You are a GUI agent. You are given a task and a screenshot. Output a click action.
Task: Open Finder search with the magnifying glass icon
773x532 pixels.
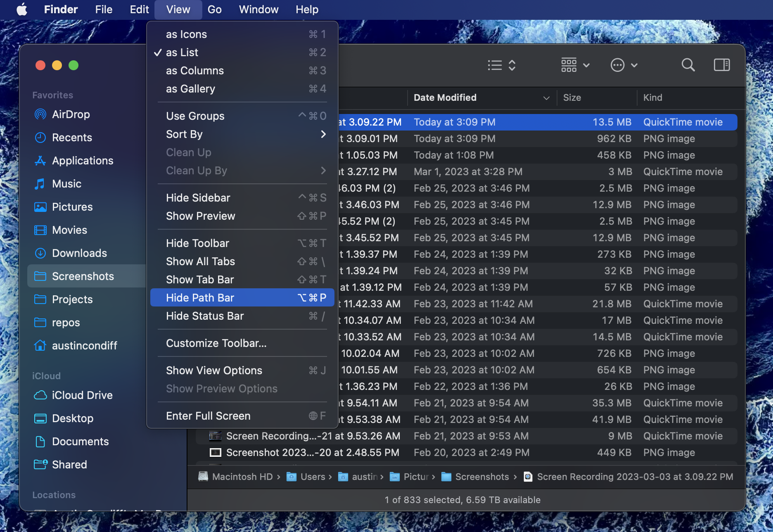coord(688,65)
